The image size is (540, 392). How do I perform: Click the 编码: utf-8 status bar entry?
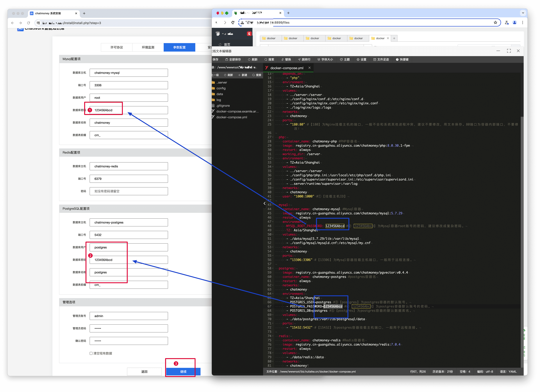coord(485,372)
